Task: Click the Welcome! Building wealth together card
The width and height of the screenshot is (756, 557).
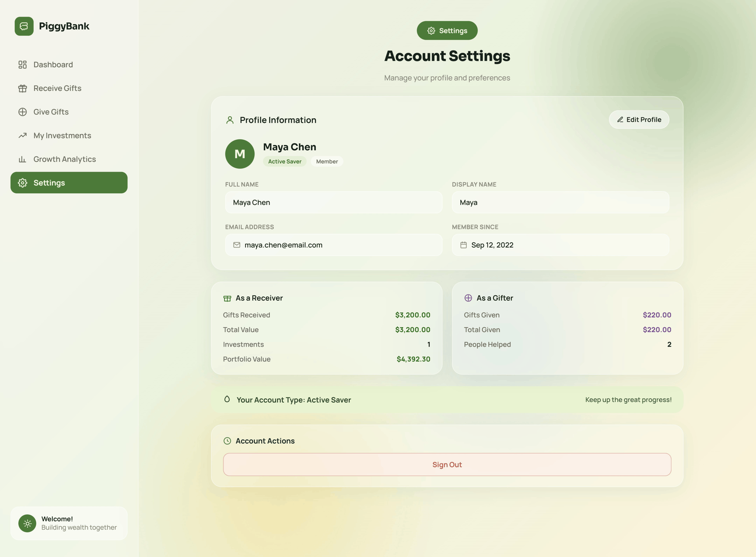Action: [x=69, y=523]
